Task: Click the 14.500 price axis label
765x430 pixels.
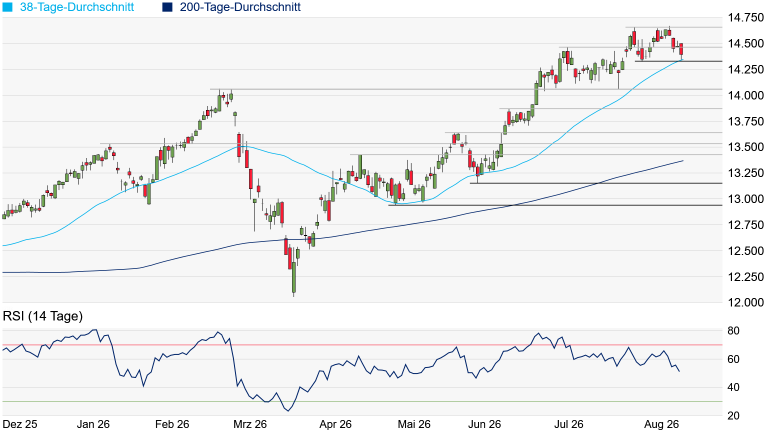Action: pos(745,44)
